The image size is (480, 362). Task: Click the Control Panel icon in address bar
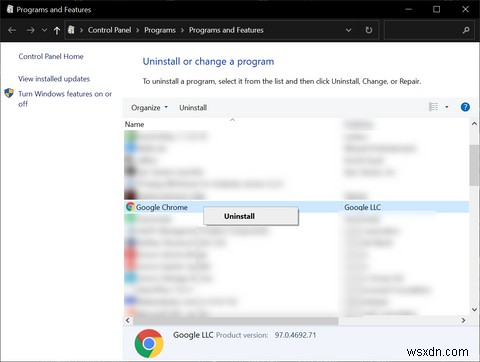pyautogui.click(x=71, y=30)
